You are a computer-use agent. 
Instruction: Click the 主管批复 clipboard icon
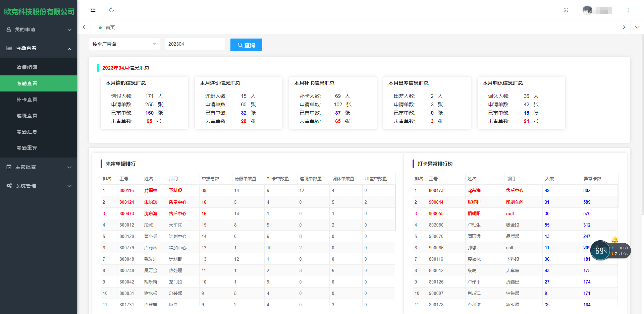(x=9, y=167)
